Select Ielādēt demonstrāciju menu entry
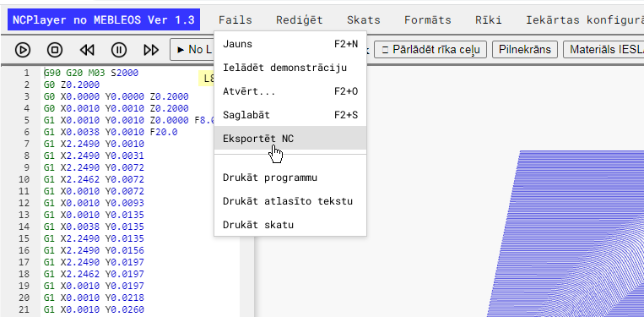The height and width of the screenshot is (317, 644). click(x=290, y=68)
